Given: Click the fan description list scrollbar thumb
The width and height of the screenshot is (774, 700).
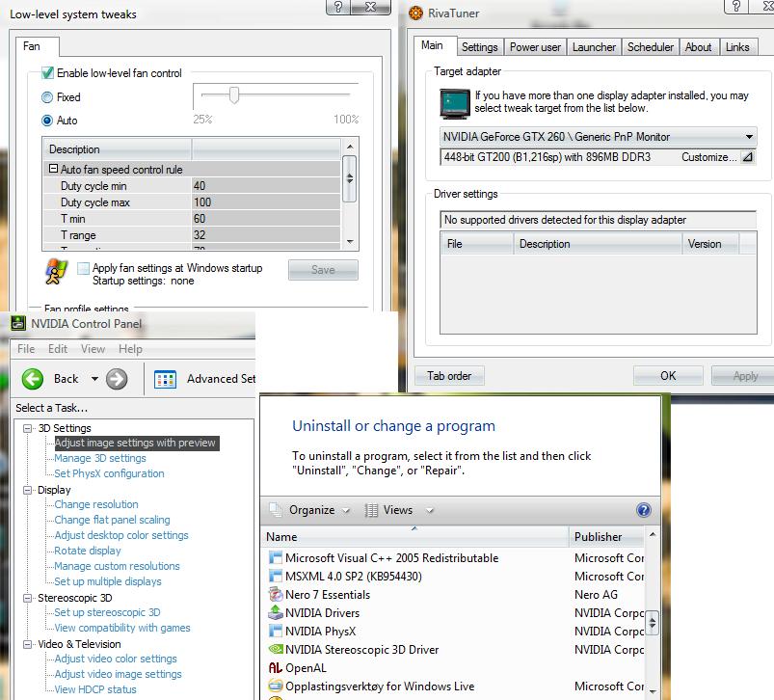Looking at the screenshot, I should (x=349, y=178).
